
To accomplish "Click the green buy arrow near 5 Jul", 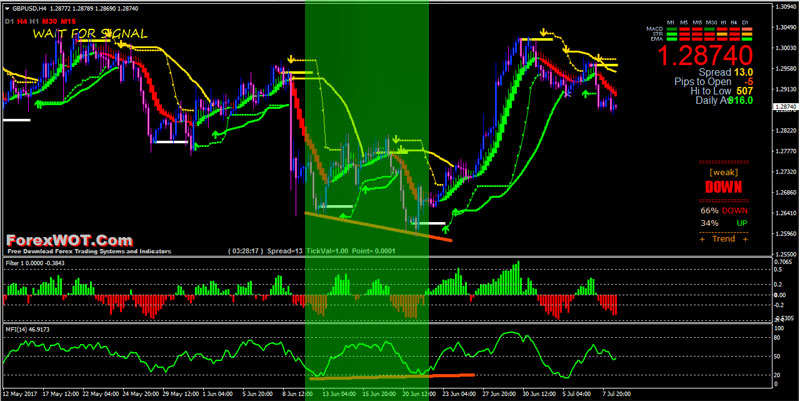I will pos(585,93).
